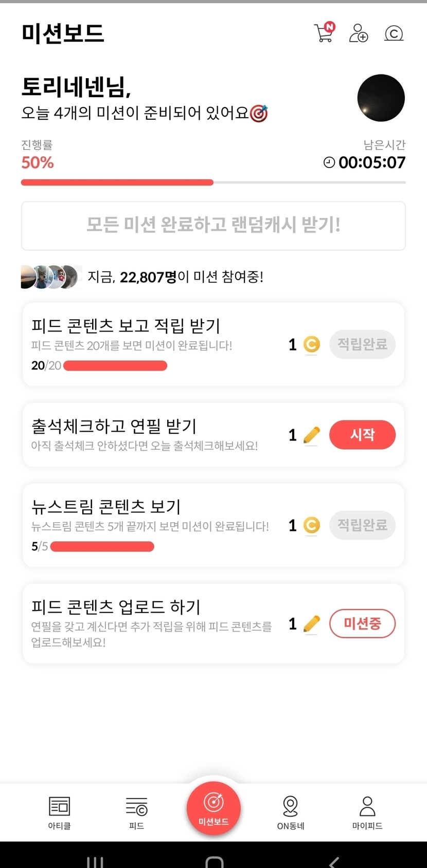Tap the 시작 button for 출석체크
Viewport: 427px width, 868px height.
[x=362, y=435]
